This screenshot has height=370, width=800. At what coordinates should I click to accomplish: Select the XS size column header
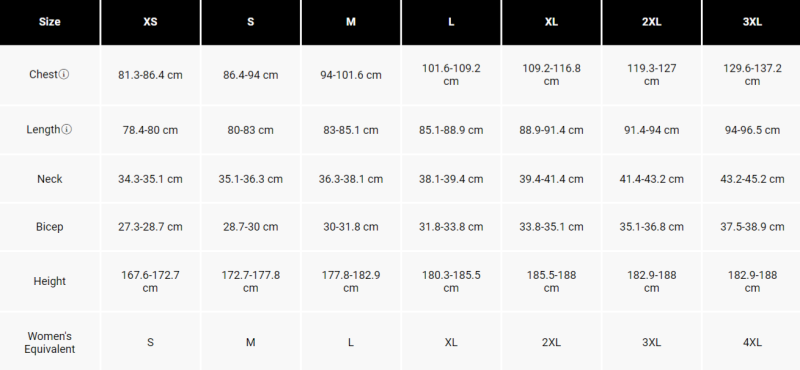(150, 22)
